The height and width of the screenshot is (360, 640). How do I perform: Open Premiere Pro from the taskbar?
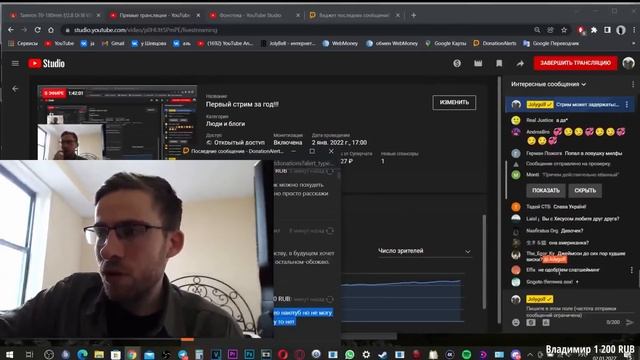233,354
